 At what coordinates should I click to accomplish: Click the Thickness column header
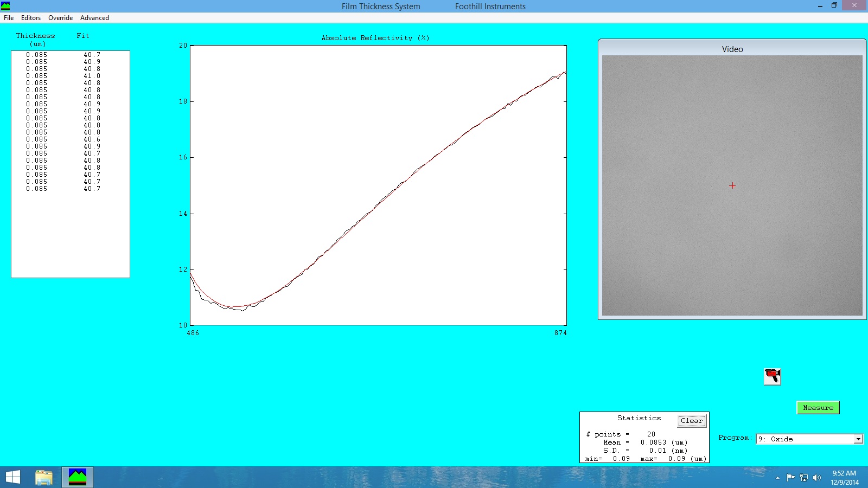click(x=35, y=40)
